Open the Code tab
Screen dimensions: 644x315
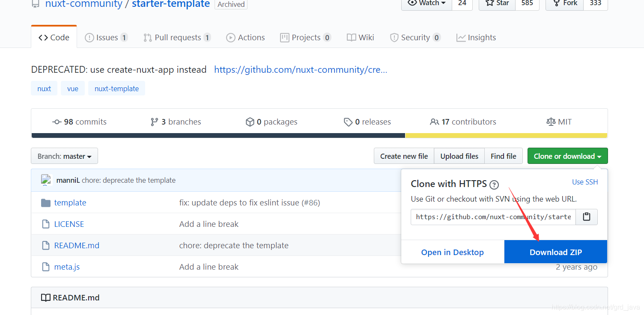point(54,37)
